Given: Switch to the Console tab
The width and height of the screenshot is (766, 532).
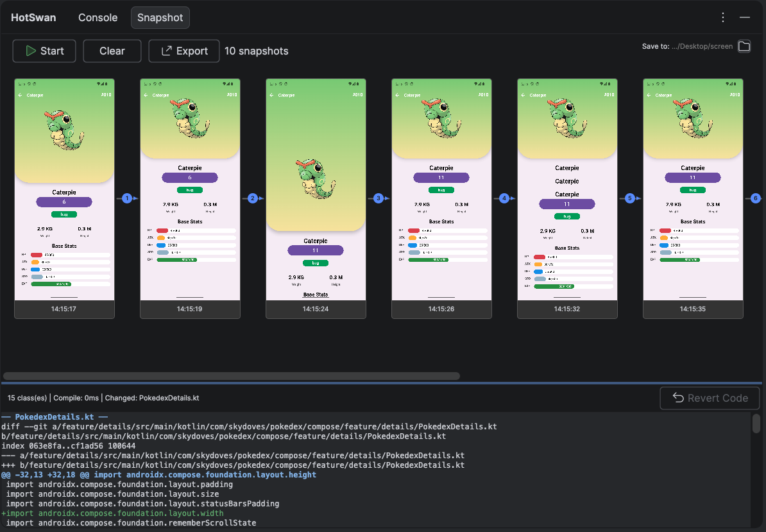Looking at the screenshot, I should [98, 18].
